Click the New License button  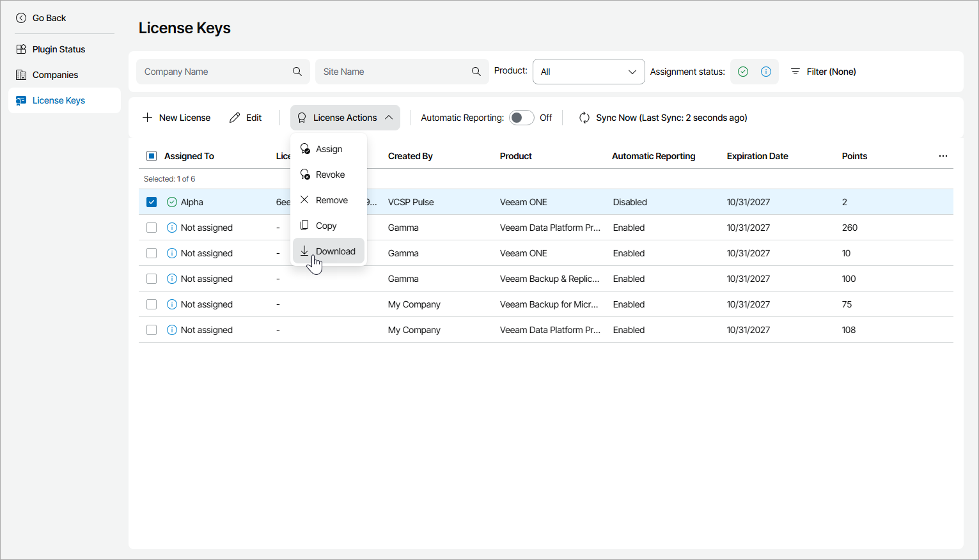pyautogui.click(x=176, y=118)
